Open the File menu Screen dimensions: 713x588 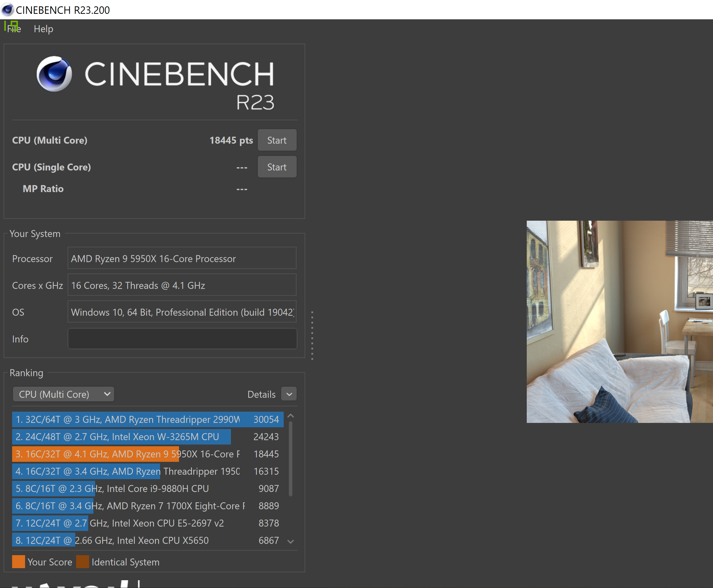[x=14, y=29]
